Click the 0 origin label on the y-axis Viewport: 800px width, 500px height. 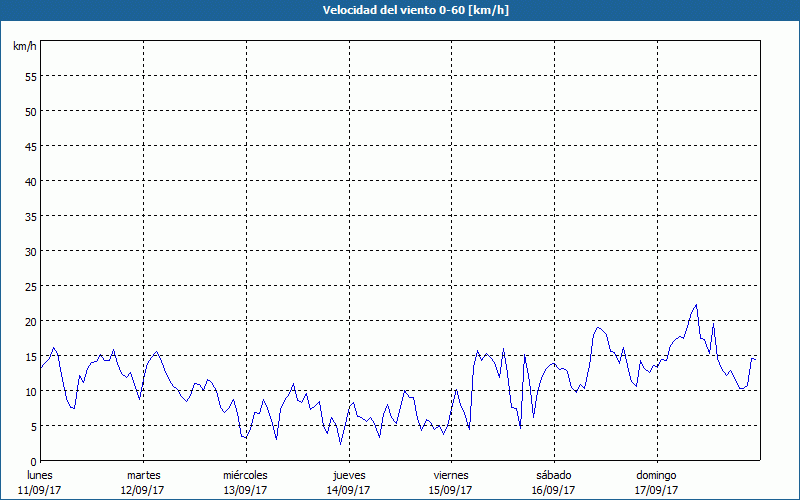pyautogui.click(x=33, y=461)
